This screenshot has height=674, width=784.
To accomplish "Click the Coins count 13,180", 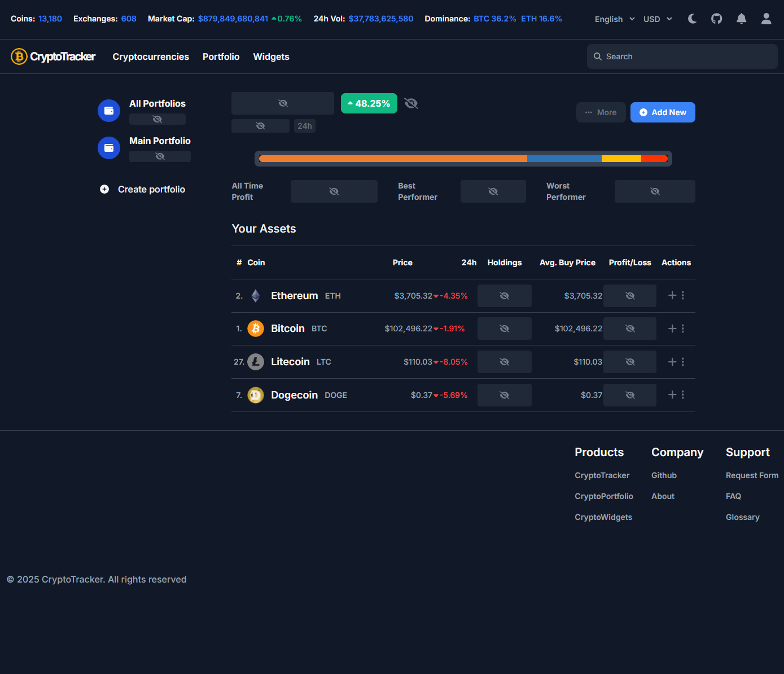I will coord(50,19).
